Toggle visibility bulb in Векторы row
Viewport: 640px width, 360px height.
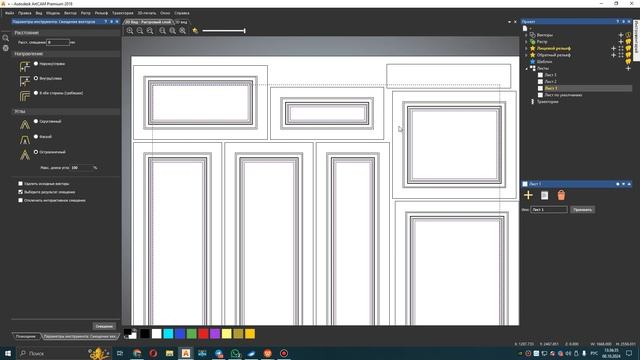click(628, 35)
